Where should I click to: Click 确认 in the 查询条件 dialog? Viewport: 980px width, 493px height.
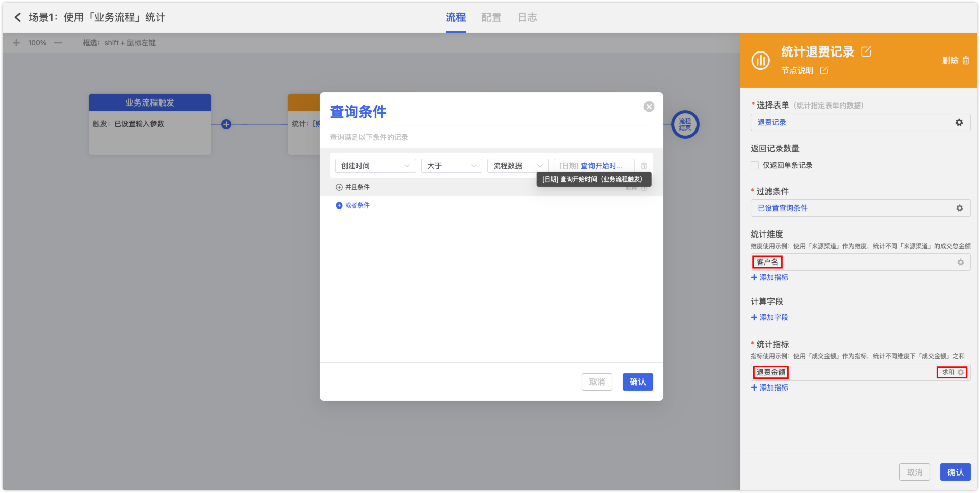click(637, 382)
